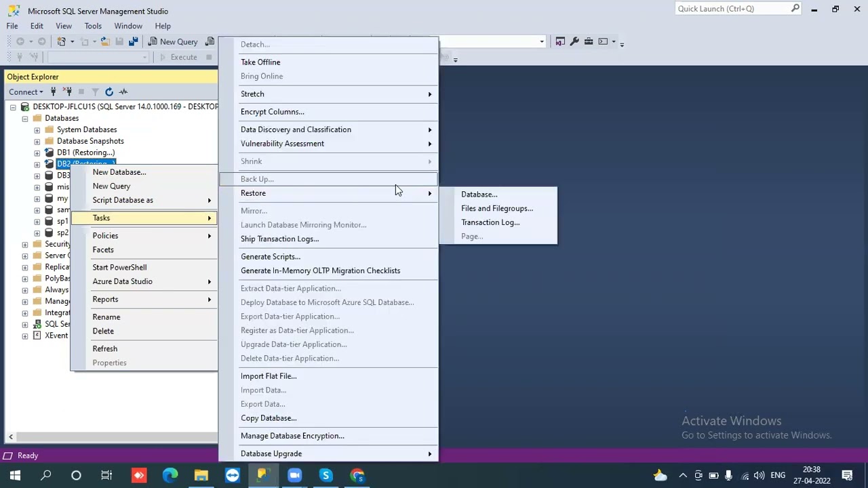Select Copy Database... menu item
Viewport: 868px width, 488px height.
pos(329,418)
